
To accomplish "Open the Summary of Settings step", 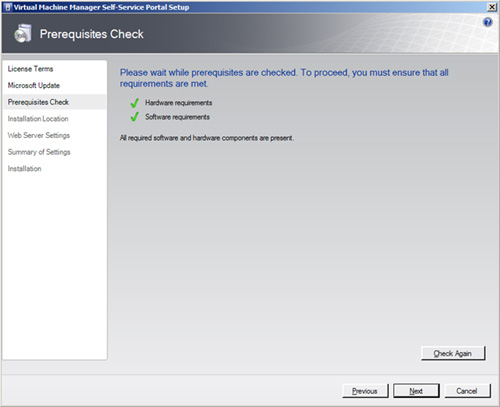I will click(39, 152).
